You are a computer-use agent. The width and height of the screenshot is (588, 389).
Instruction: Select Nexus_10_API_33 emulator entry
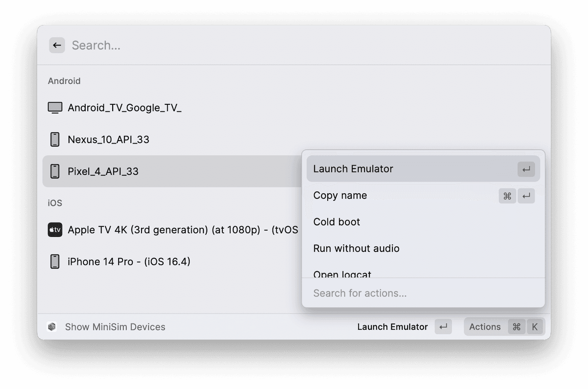point(108,140)
